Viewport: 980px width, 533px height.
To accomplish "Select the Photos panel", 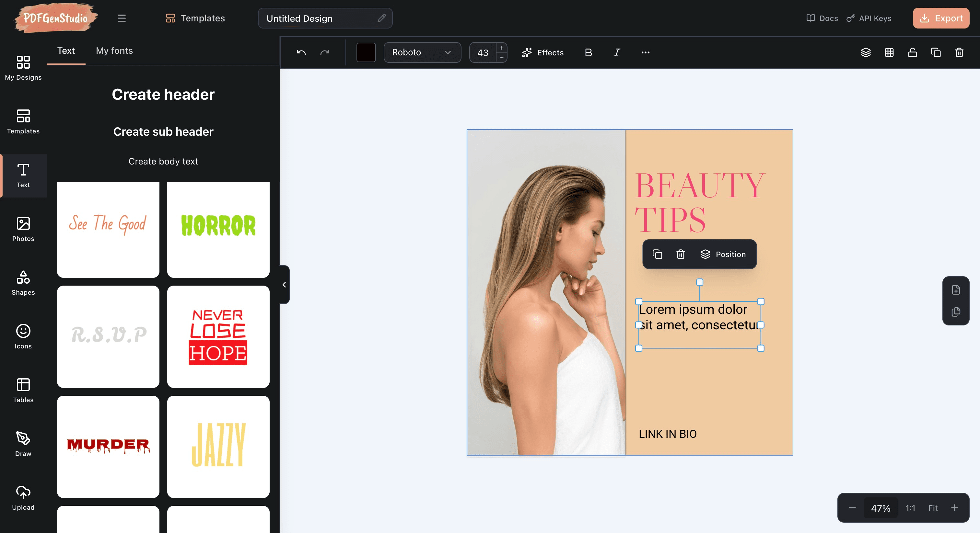I will [23, 229].
